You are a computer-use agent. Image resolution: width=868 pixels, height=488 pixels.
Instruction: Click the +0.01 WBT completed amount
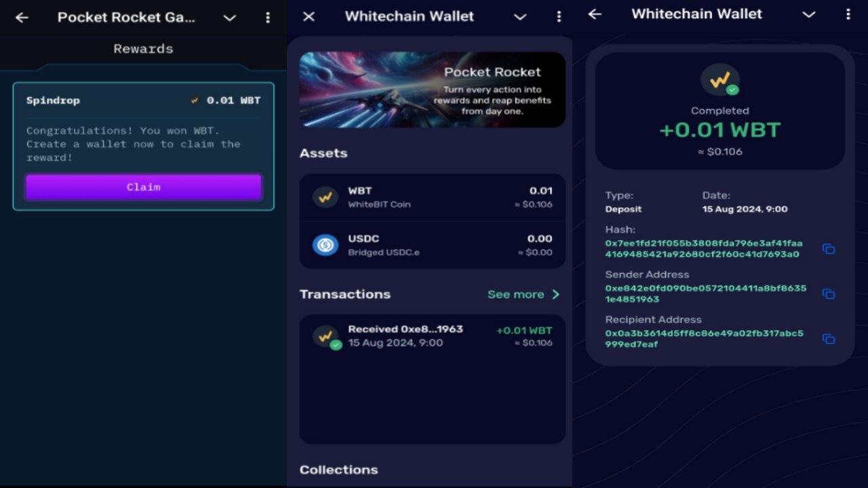coord(720,129)
